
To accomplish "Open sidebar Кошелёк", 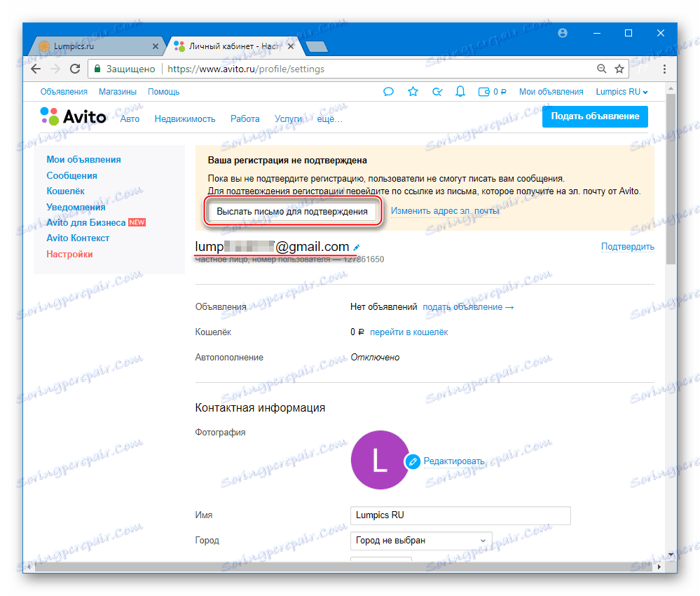I will (x=66, y=191).
